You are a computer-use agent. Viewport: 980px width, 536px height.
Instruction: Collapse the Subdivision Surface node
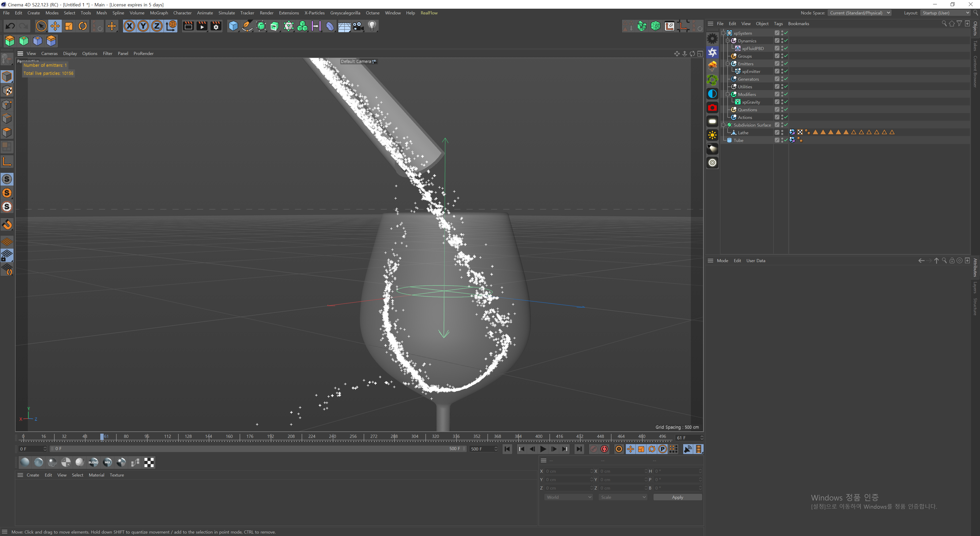[x=723, y=125]
